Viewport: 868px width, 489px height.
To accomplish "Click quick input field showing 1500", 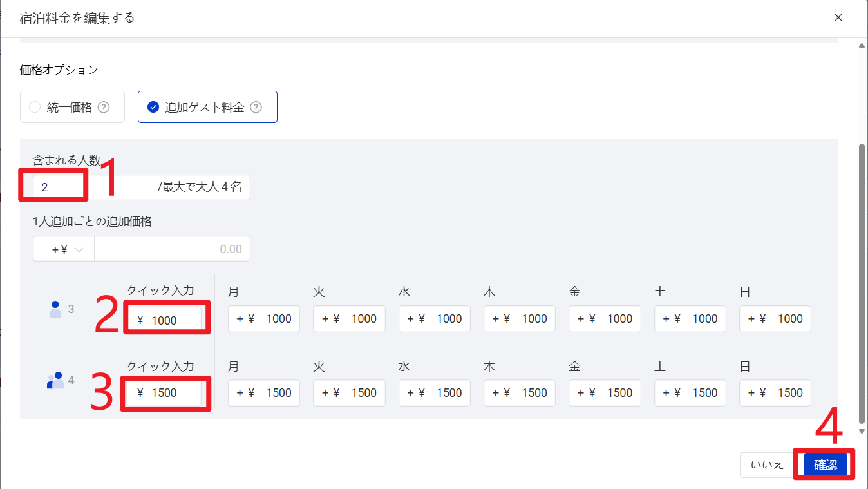I will [x=164, y=393].
